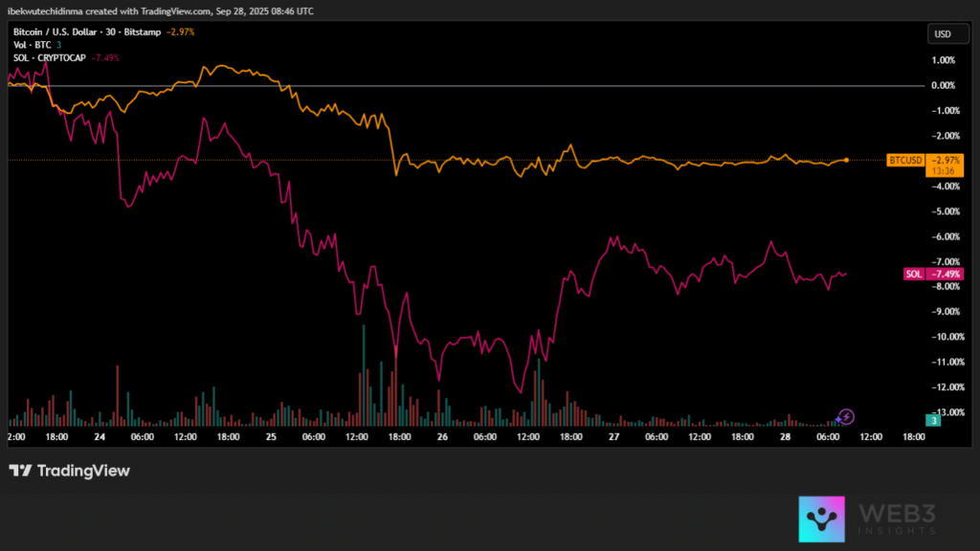Click the Web3 Insights gradient logo icon
Image resolution: width=980 pixels, height=551 pixels.
point(821,519)
